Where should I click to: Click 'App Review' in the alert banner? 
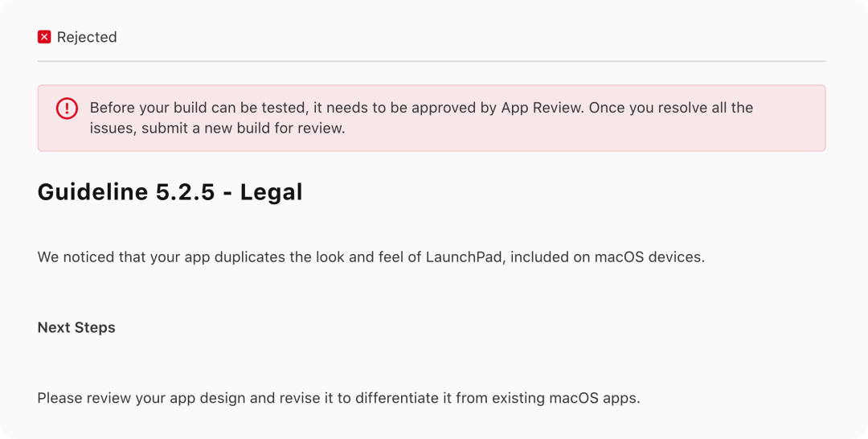542,108
